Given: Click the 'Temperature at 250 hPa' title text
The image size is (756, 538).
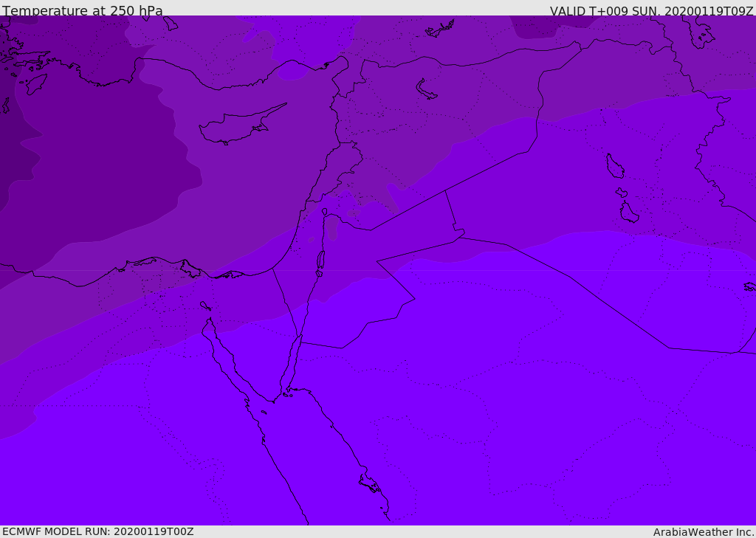Looking at the screenshot, I should click(x=83, y=10).
